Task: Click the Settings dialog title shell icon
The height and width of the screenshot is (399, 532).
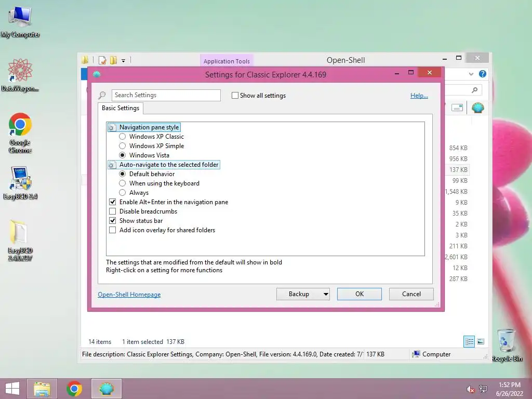Action: [x=97, y=74]
